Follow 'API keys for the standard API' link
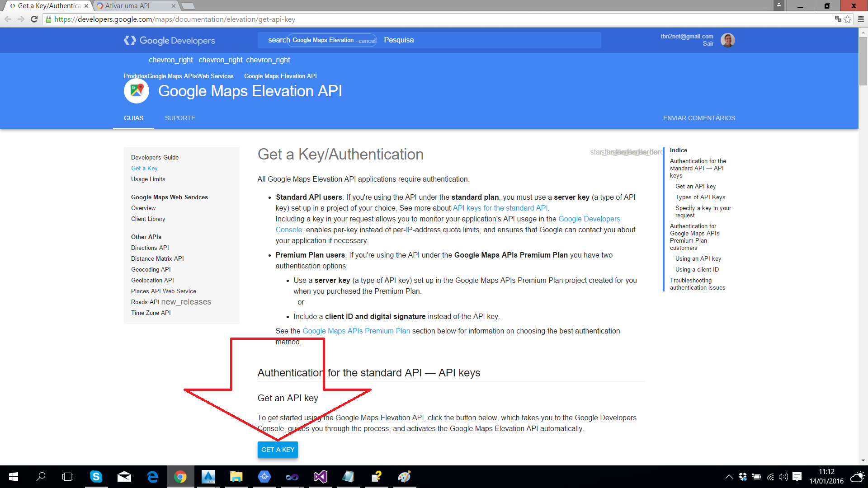 click(500, 208)
